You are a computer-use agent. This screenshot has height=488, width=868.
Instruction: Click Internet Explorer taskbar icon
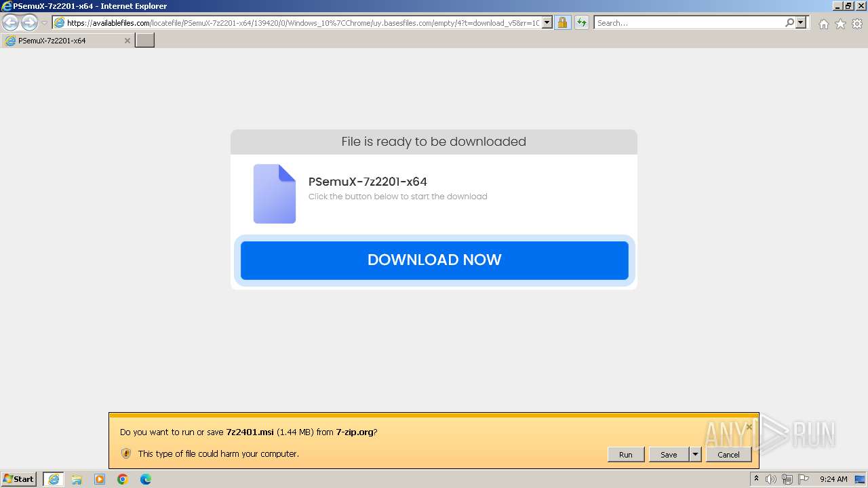54,479
